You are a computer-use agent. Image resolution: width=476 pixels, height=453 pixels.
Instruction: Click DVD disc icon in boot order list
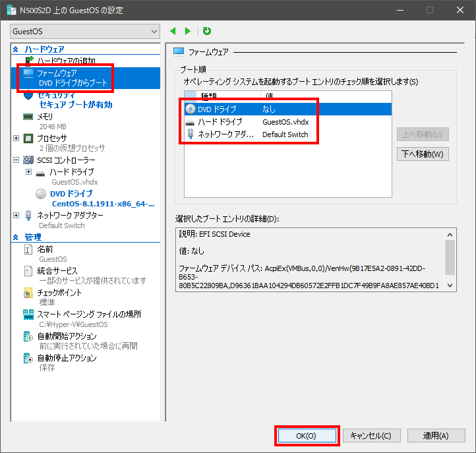coord(191,109)
